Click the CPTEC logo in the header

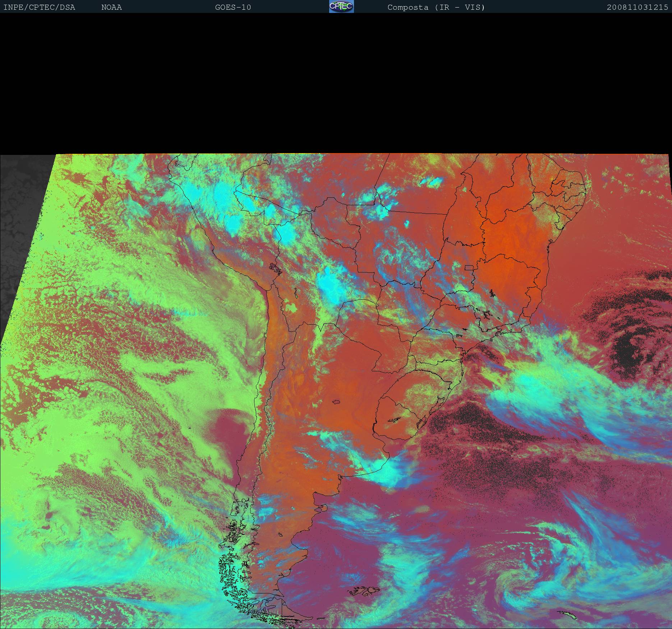(341, 6)
